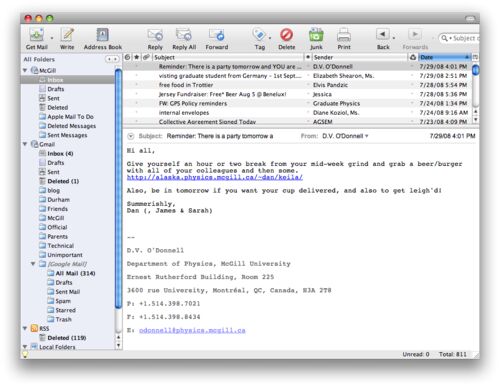
Task: Collapse the [Google Mail] folder
Action: (x=33, y=264)
